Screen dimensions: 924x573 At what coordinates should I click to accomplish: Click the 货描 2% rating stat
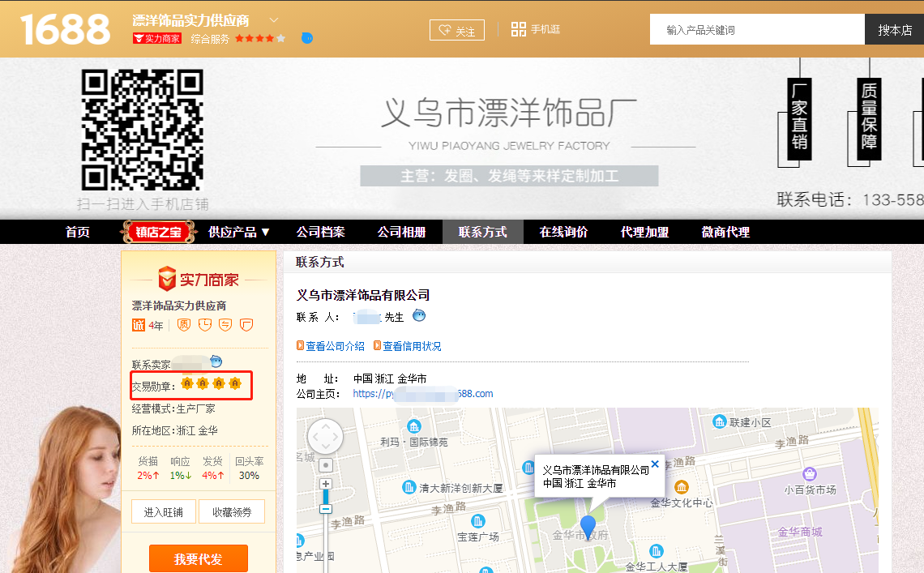(x=148, y=468)
